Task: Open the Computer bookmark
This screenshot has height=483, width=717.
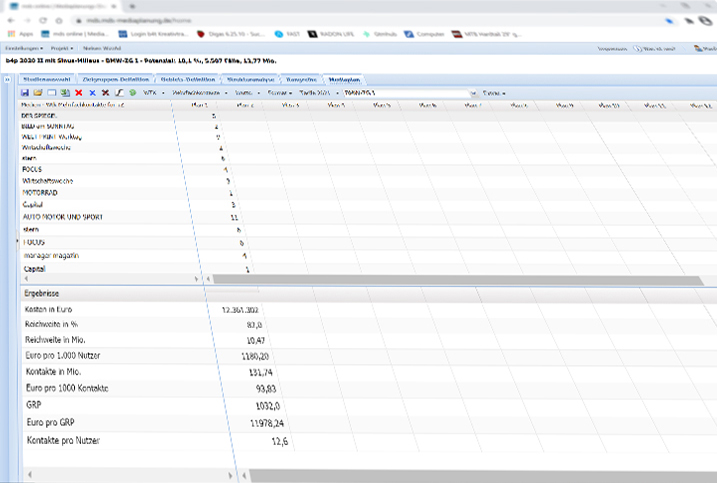Action: (x=424, y=34)
